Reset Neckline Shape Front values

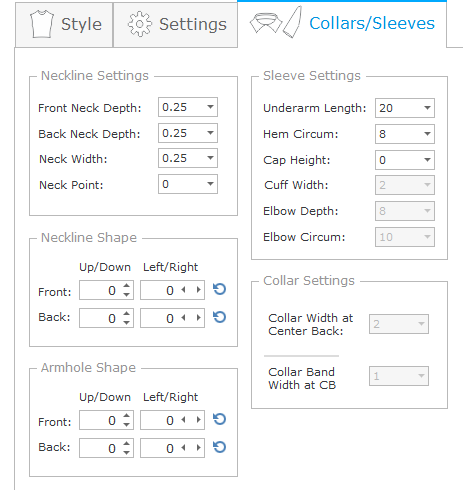tap(220, 289)
